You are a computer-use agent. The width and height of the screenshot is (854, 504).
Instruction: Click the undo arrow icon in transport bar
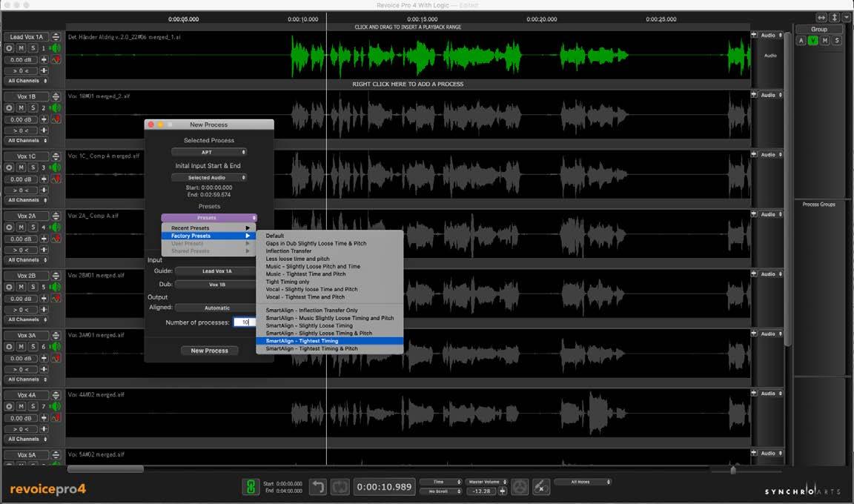pos(318,487)
